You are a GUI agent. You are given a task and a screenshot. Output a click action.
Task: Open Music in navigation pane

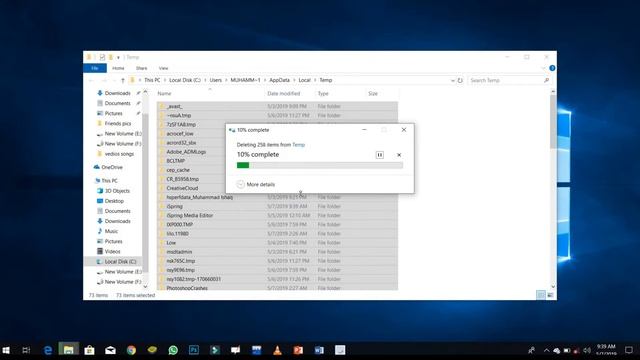pos(111,231)
